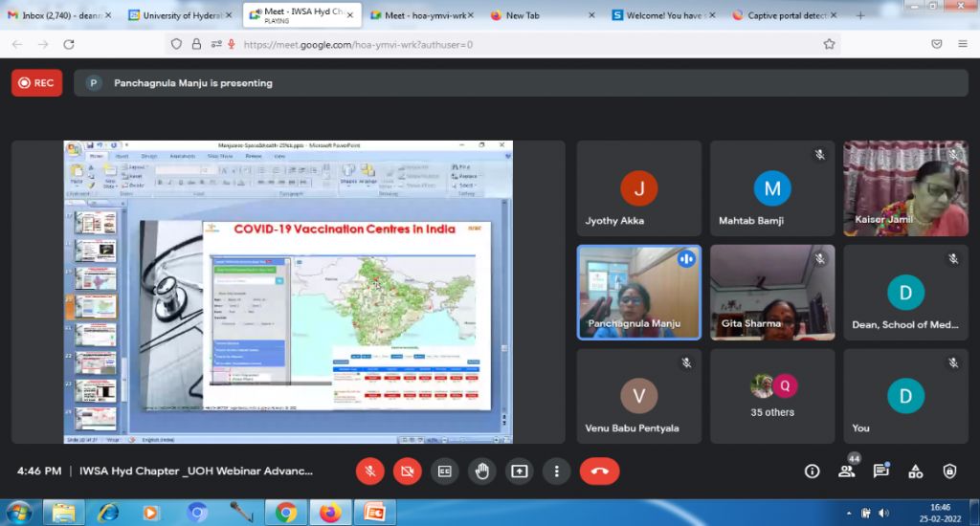Raise hand in the meeting

pos(482,471)
